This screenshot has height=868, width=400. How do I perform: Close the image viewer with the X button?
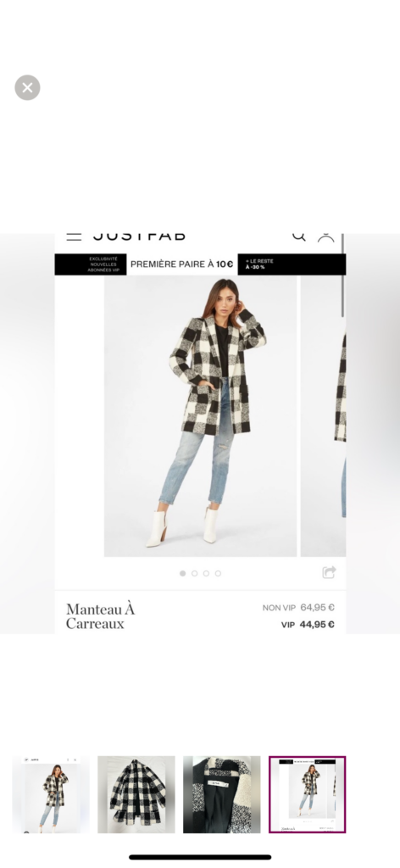click(27, 87)
